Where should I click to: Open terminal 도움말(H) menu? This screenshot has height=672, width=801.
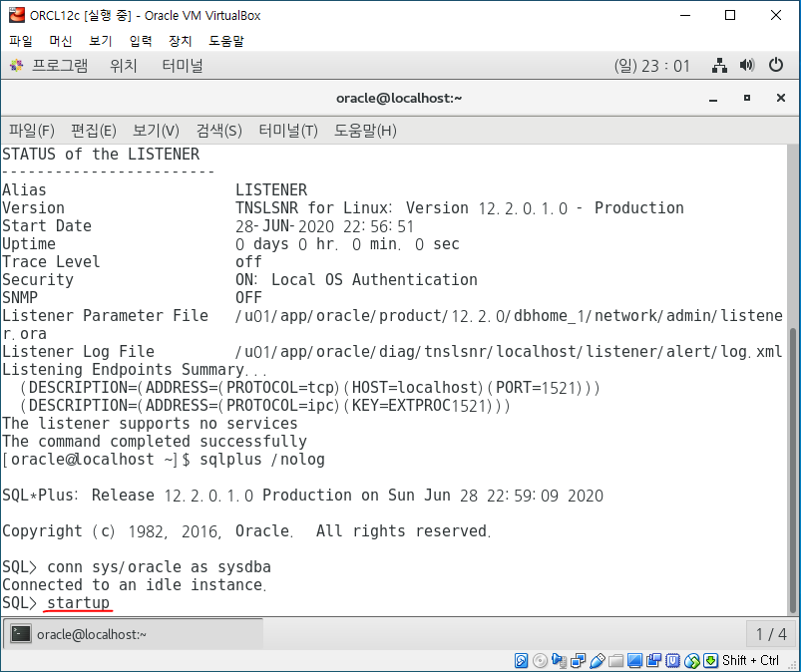(365, 131)
